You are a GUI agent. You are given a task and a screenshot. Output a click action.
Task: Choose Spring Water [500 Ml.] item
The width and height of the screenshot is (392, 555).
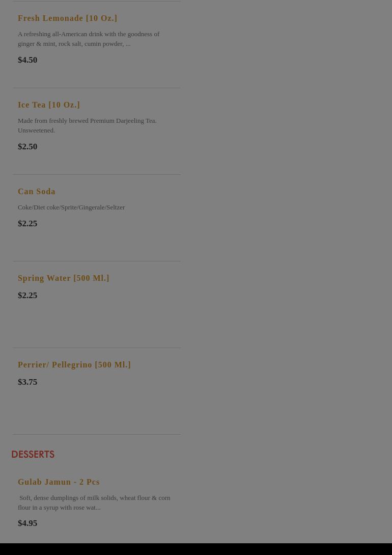(64, 278)
